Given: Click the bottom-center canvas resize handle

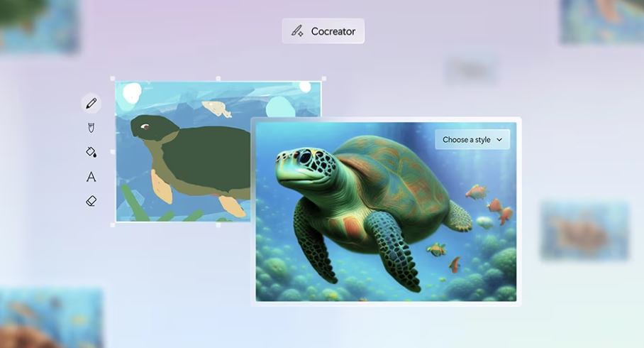Looking at the screenshot, I should tap(218, 224).
